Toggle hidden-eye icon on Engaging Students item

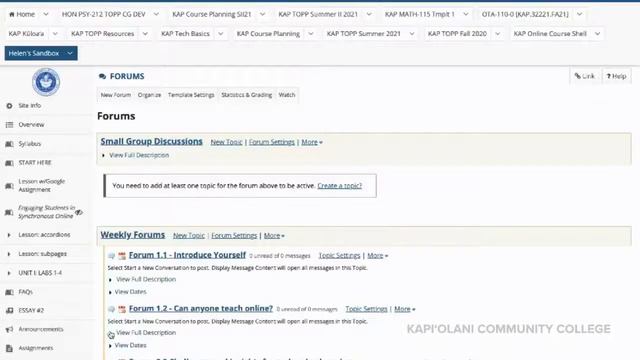tap(79, 212)
